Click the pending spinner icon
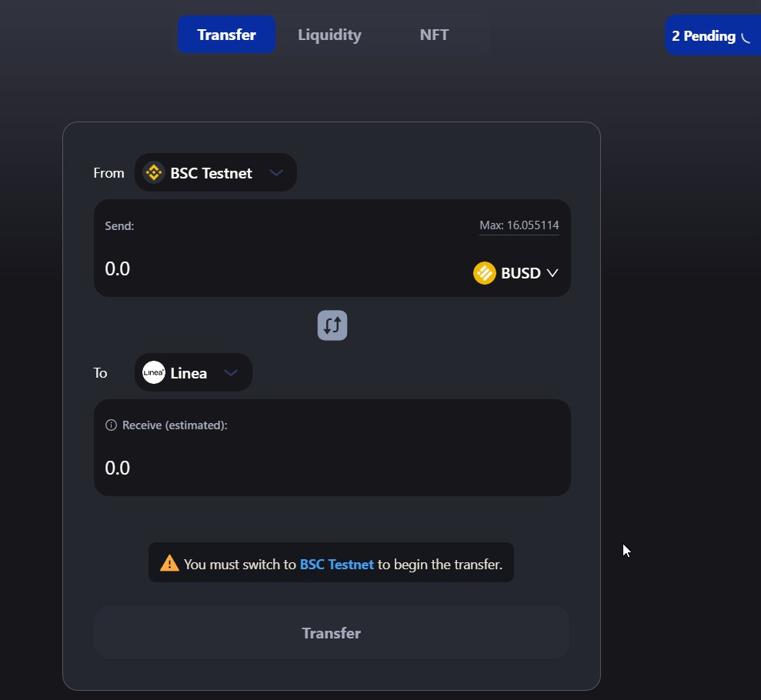 point(746,38)
